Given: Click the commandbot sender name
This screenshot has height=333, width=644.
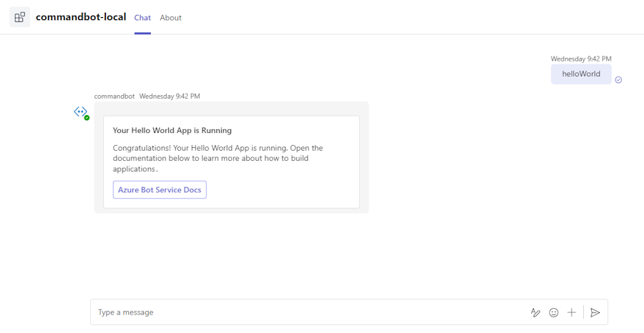Looking at the screenshot, I should (114, 96).
